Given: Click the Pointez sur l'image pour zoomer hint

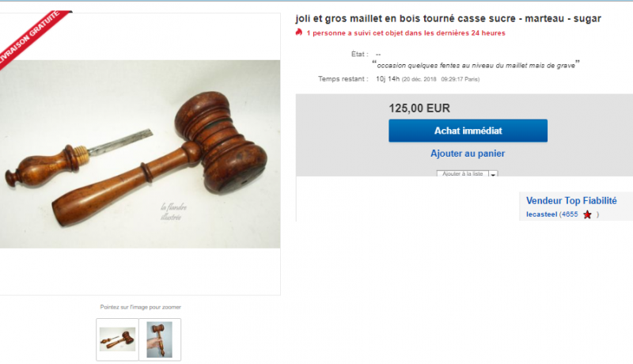Looking at the screenshot, I should pyautogui.click(x=141, y=307).
